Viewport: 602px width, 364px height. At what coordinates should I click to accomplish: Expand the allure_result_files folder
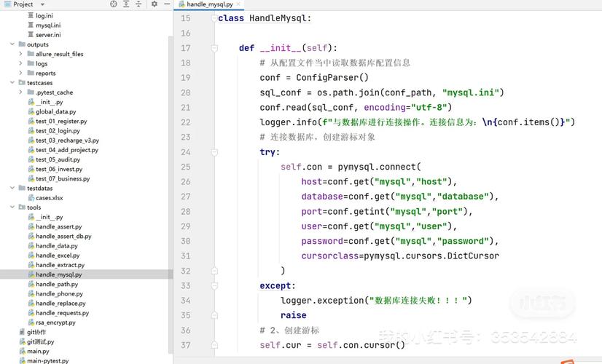click(20, 54)
